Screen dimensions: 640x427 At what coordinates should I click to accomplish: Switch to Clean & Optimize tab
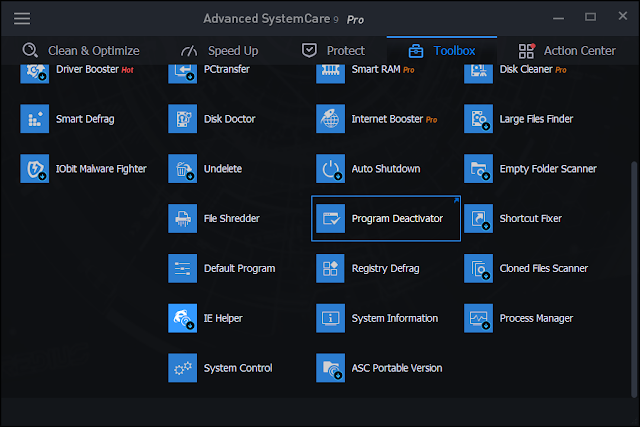pos(80,51)
